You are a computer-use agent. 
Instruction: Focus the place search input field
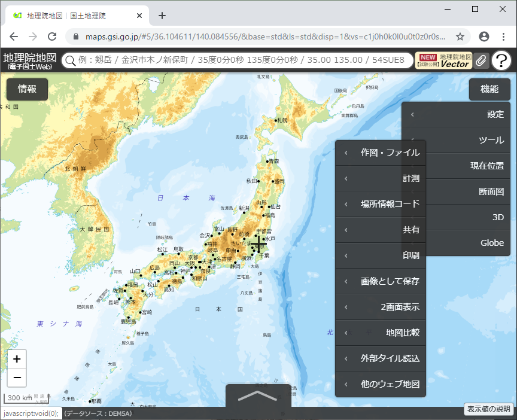[242, 60]
